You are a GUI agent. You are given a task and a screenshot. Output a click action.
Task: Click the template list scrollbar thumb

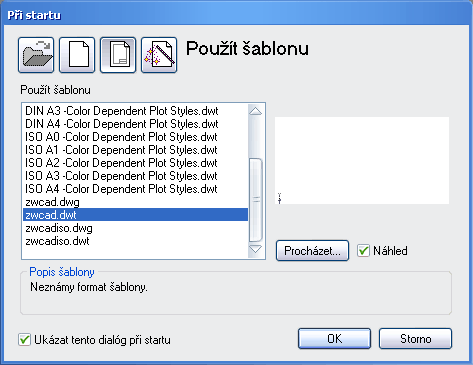tap(256, 200)
